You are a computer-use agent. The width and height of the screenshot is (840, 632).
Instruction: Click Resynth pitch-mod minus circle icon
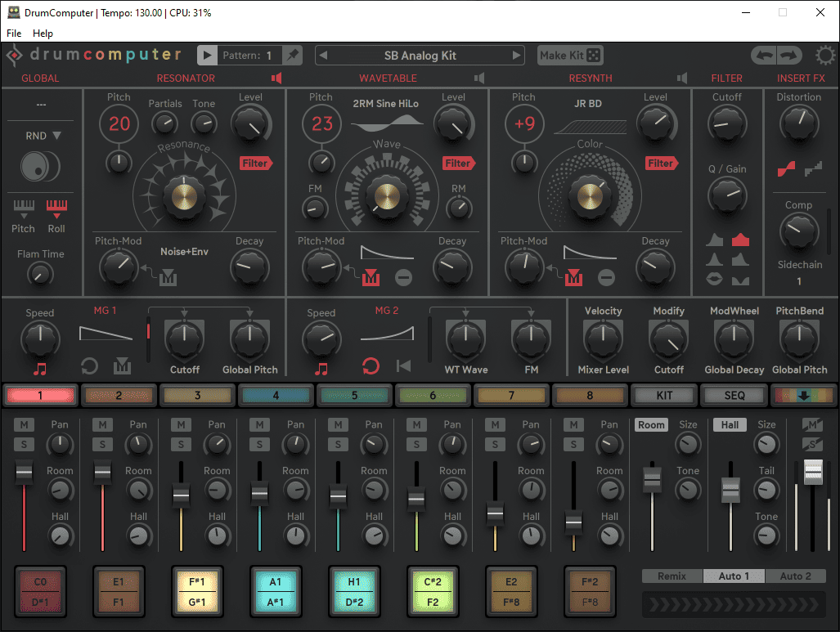coord(606,277)
